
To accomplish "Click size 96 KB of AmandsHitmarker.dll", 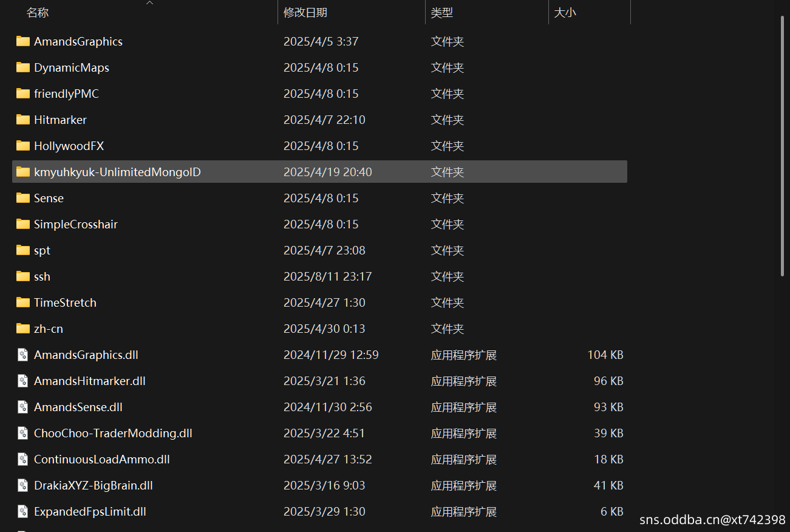I will [x=608, y=381].
